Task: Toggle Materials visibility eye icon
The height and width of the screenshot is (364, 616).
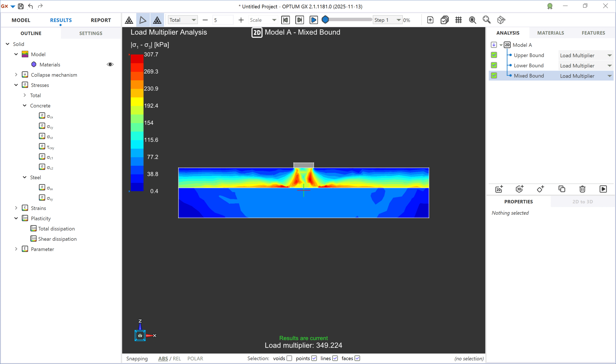Action: pyautogui.click(x=110, y=64)
